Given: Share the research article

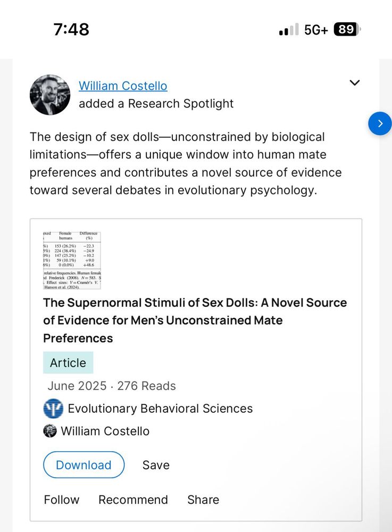Looking at the screenshot, I should pyautogui.click(x=203, y=500).
